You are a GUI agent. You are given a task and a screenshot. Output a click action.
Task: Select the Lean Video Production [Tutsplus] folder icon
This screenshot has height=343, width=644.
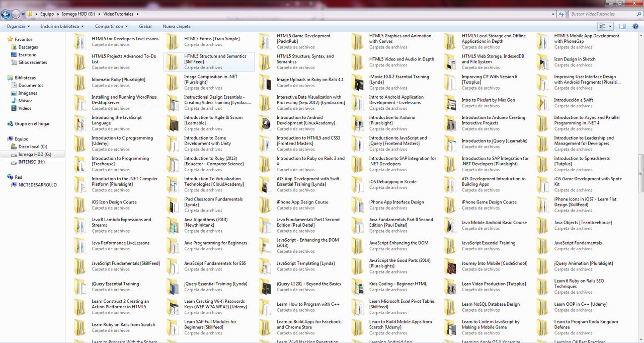pos(451,287)
